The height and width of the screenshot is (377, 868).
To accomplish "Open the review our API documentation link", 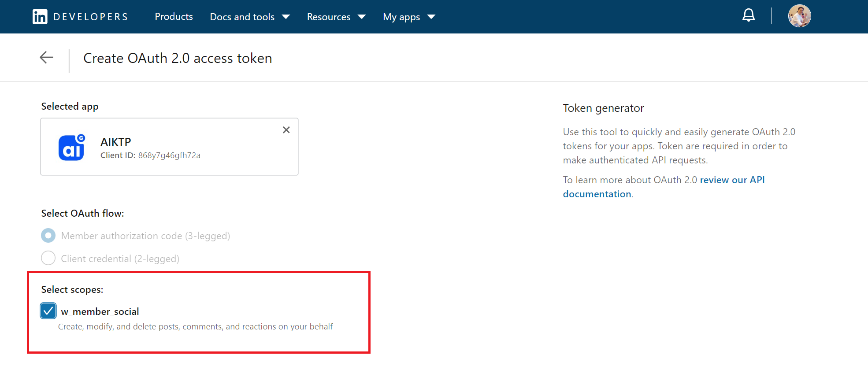I will tap(732, 180).
